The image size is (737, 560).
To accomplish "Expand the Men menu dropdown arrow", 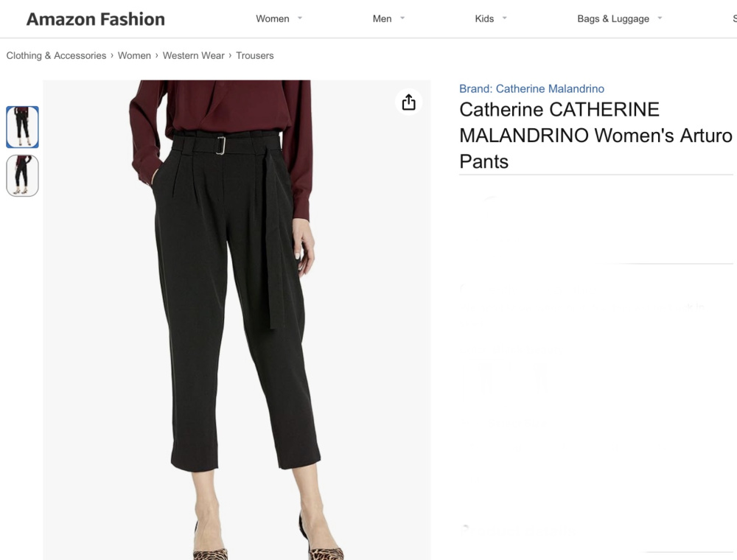I will (x=402, y=18).
